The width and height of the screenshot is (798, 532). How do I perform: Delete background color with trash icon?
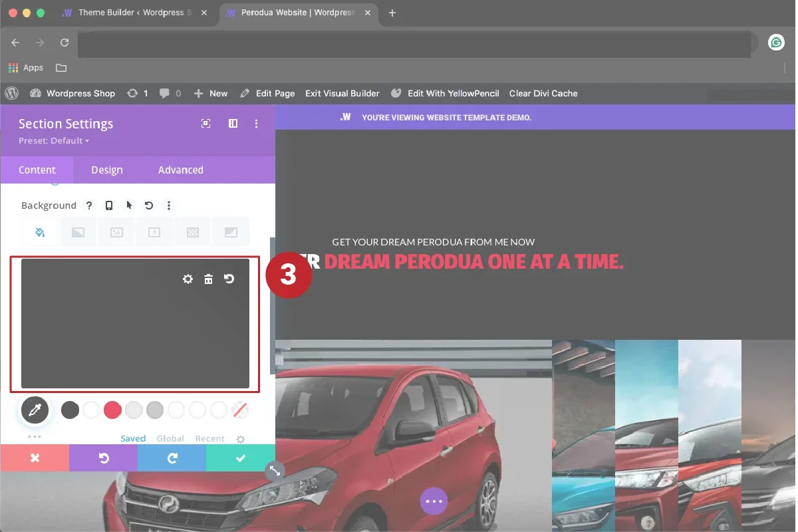(x=208, y=279)
